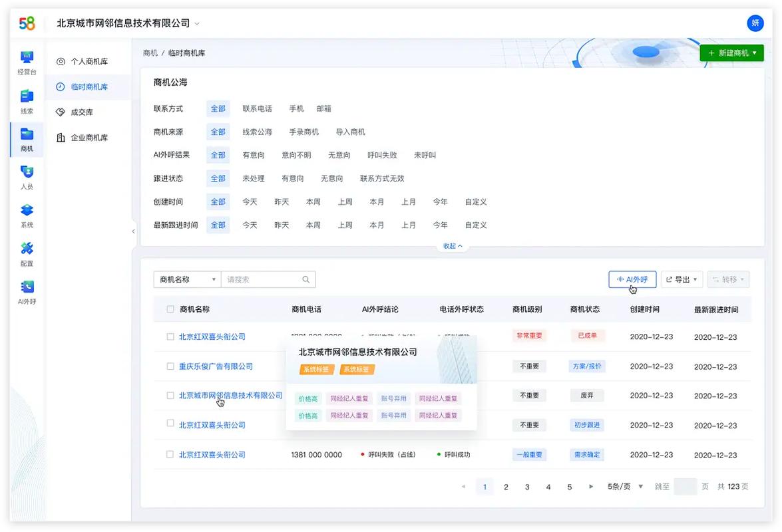Open 企业商机库 menu item
The width and height of the screenshot is (782, 532).
pos(88,138)
